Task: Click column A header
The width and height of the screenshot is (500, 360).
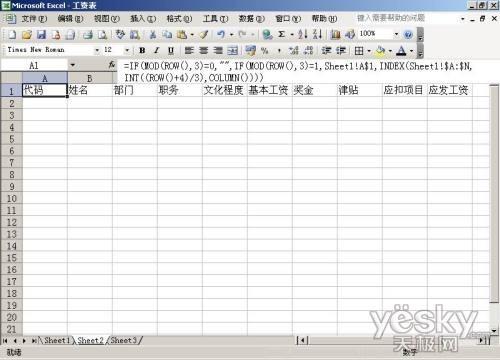Action: 45,78
